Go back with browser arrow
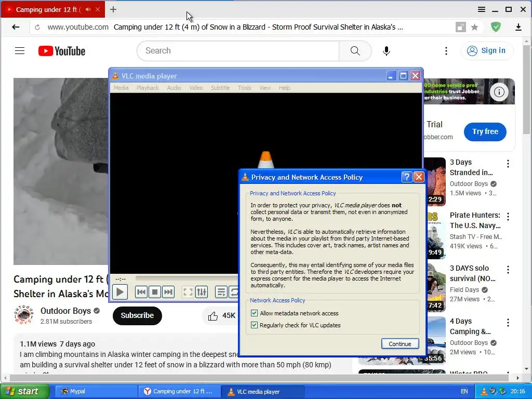 pyautogui.click(x=16, y=27)
